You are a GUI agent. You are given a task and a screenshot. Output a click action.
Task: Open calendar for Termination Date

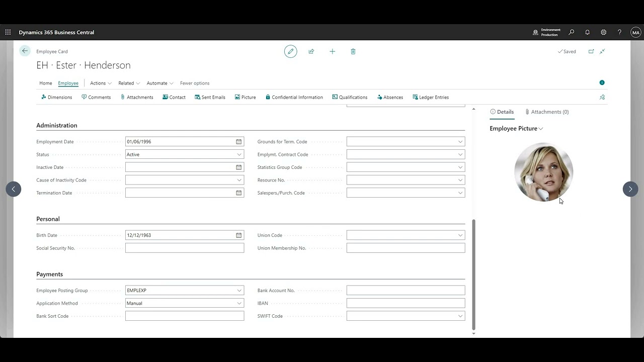pos(239,193)
